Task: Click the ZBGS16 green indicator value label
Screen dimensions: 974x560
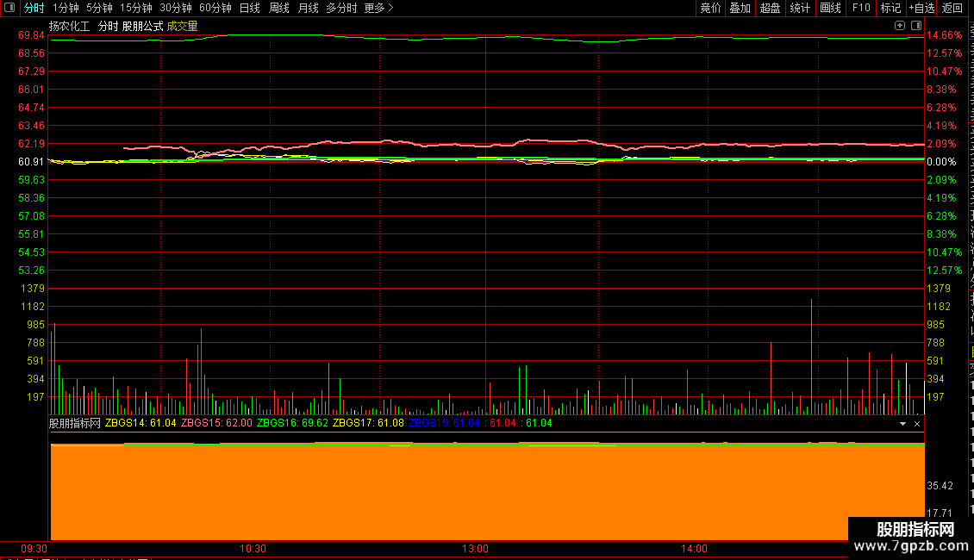Action: 292,423
